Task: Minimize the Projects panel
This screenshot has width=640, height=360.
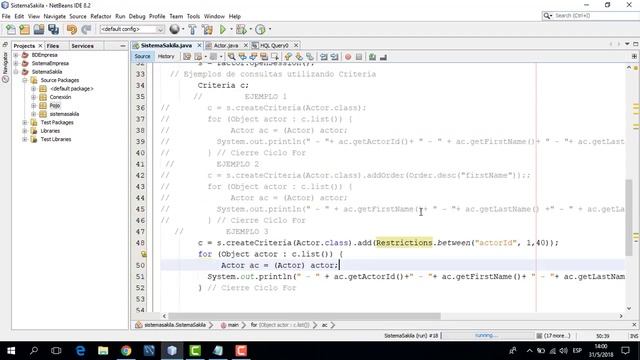Action: (x=123, y=46)
